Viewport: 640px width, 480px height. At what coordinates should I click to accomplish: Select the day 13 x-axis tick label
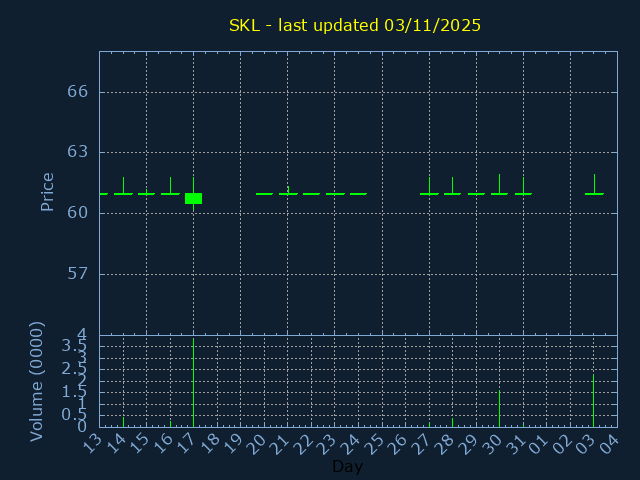92,443
